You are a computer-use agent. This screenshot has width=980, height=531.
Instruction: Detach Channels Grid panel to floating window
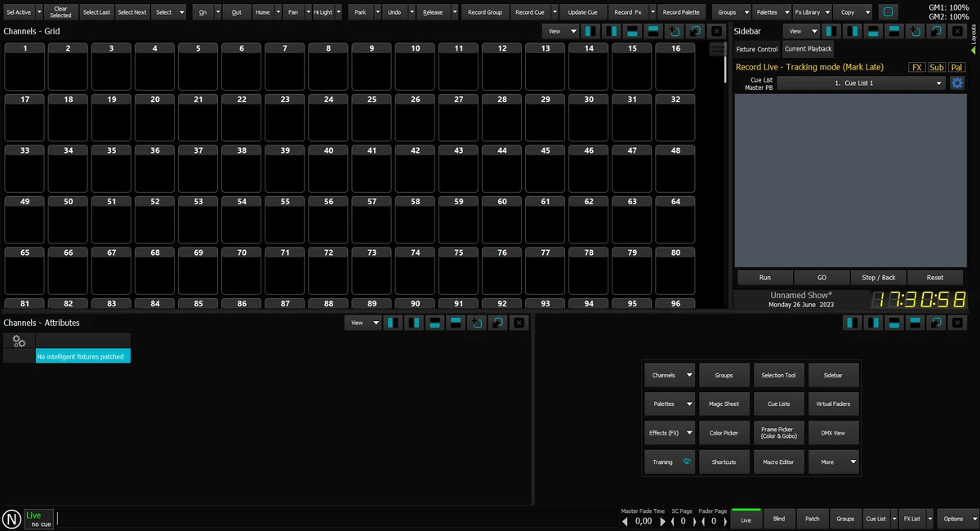694,31
